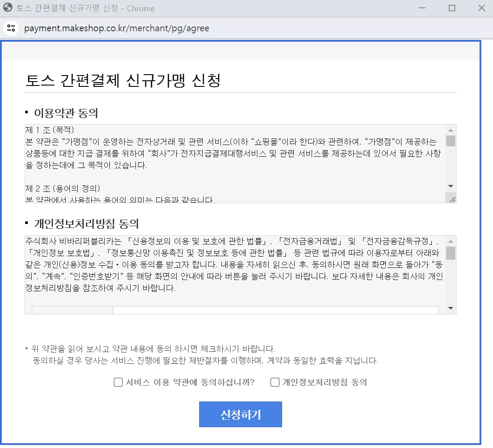Click the terms-of-use box scroll up arrow

tap(450, 130)
